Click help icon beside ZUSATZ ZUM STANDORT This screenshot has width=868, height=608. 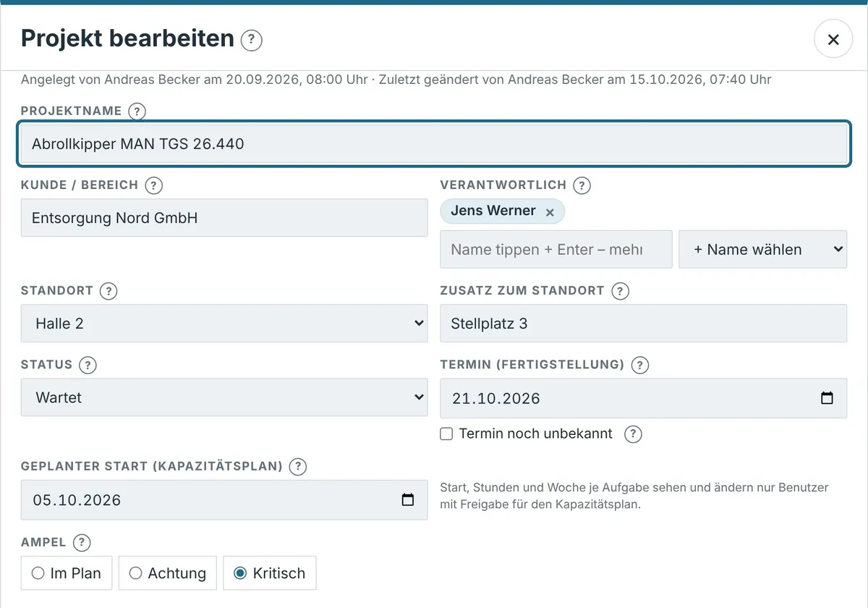[620, 291]
